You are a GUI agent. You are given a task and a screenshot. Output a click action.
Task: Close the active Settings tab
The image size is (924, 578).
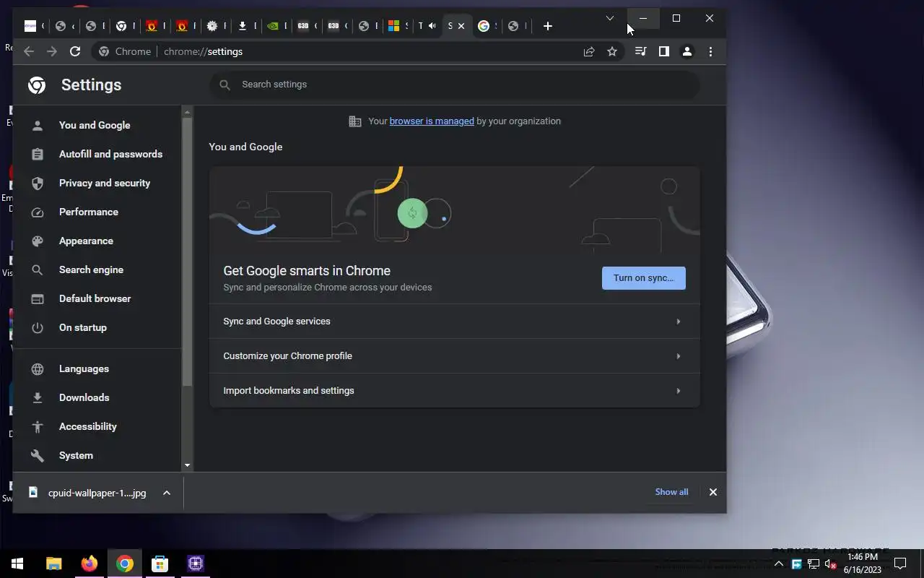click(x=461, y=26)
